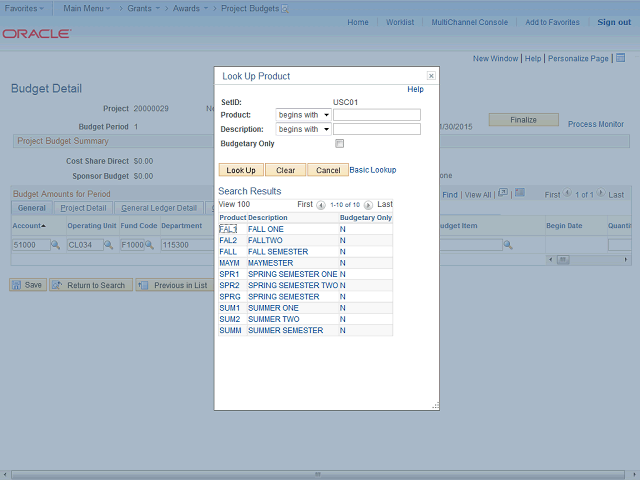Open Product 'begins with' operator dropdown
The image size is (640, 480).
pos(303,115)
